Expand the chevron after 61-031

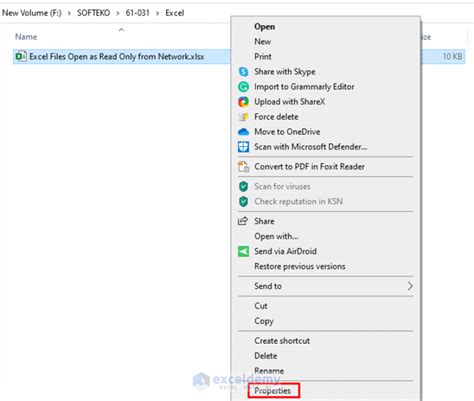(157, 13)
